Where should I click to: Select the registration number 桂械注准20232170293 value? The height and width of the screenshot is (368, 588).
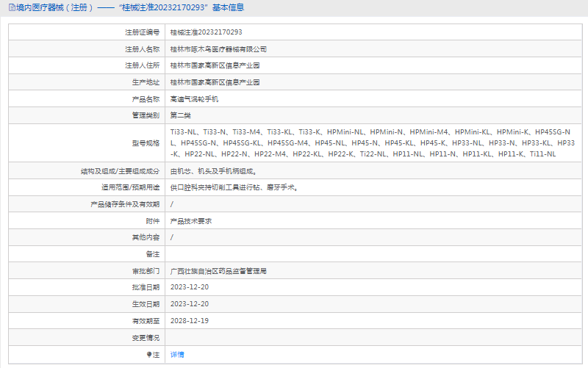207,32
